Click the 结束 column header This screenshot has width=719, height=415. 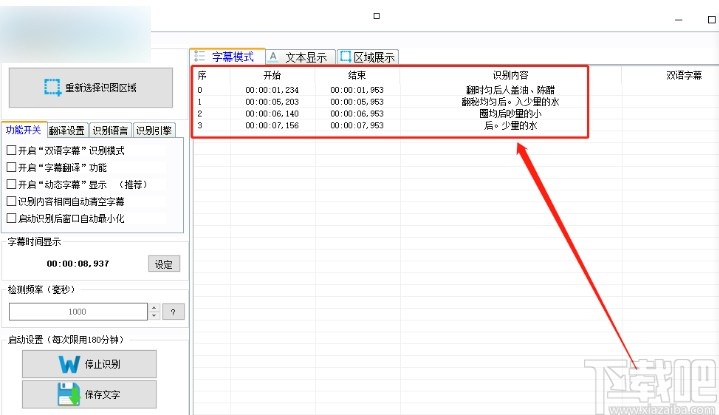coord(357,75)
